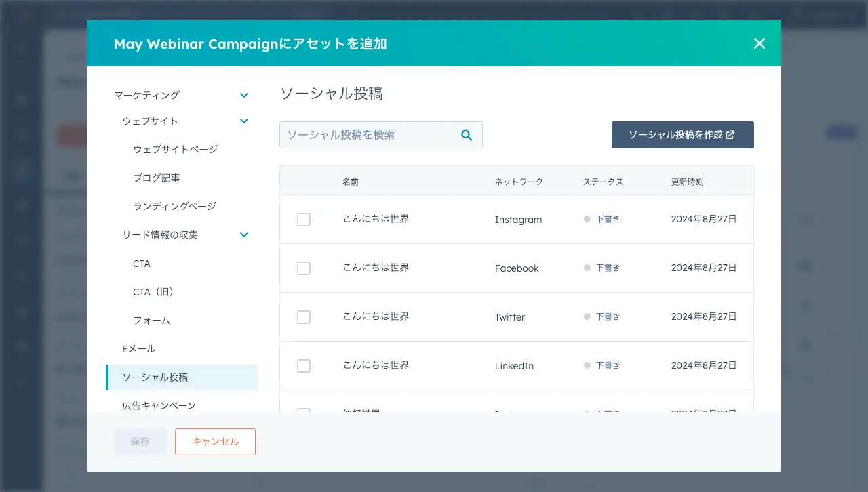Select ランディングページ in the sidebar
The height and width of the screenshot is (492, 868).
(175, 206)
